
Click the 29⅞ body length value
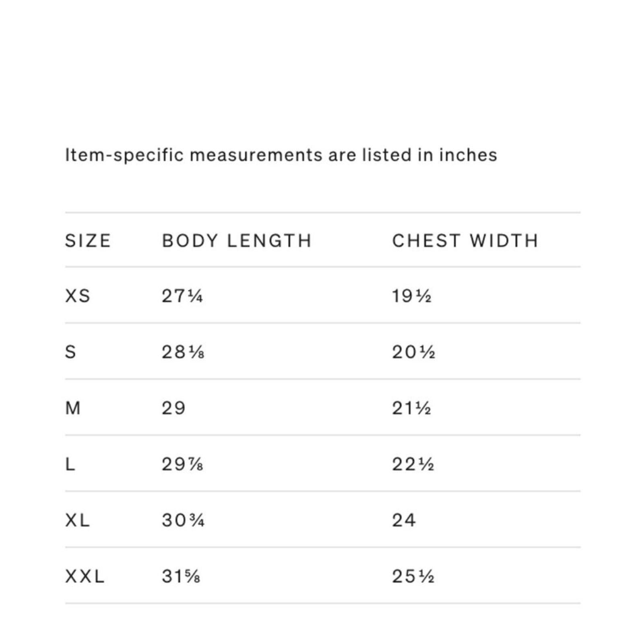point(182,464)
